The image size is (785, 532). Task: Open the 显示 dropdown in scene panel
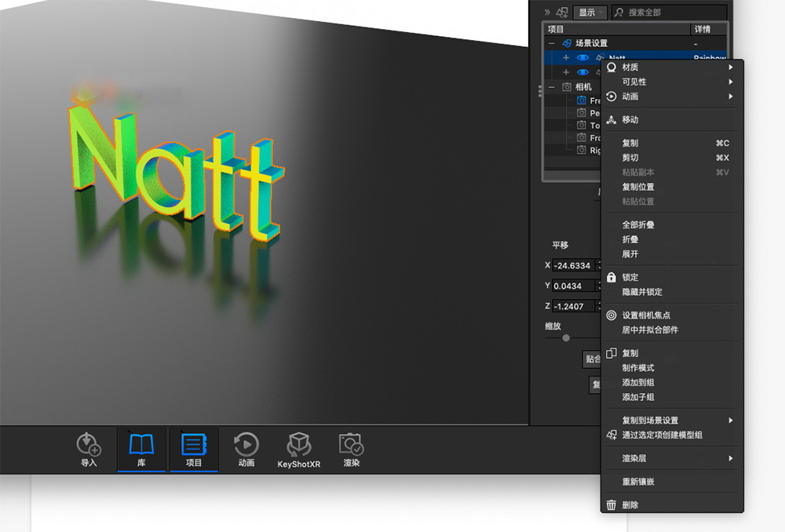click(590, 13)
